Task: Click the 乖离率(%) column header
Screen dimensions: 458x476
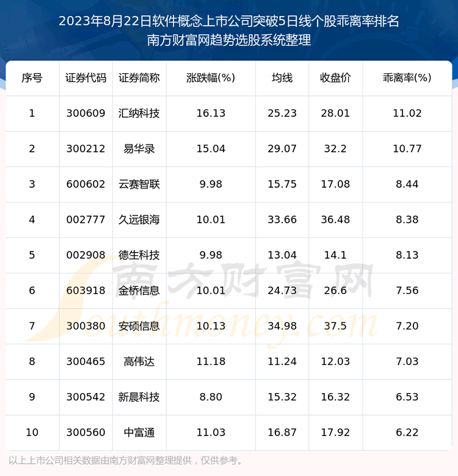Action: click(x=407, y=78)
